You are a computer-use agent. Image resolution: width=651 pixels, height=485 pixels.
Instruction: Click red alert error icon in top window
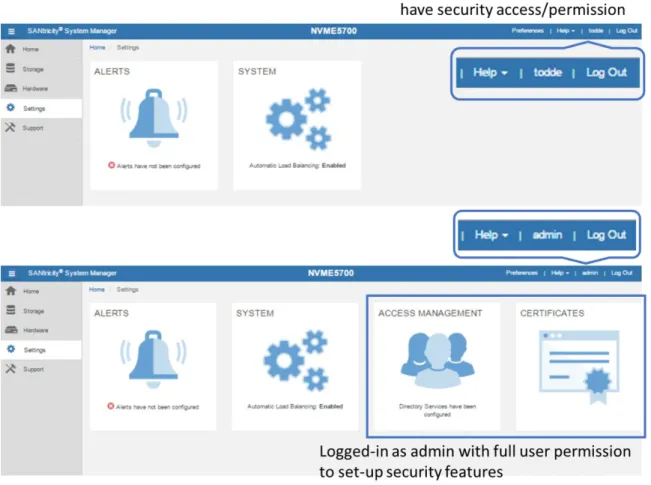tap(111, 165)
